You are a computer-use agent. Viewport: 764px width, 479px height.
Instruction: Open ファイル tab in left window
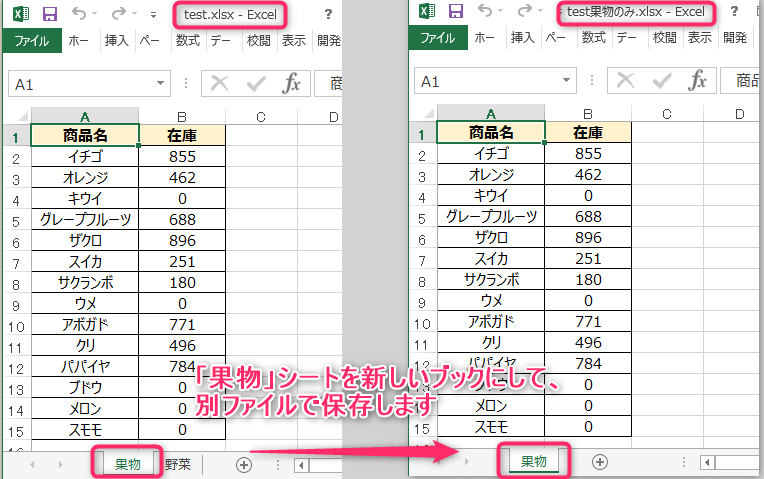32,40
